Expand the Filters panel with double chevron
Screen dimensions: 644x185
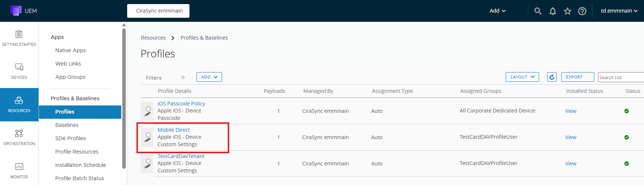click(183, 77)
